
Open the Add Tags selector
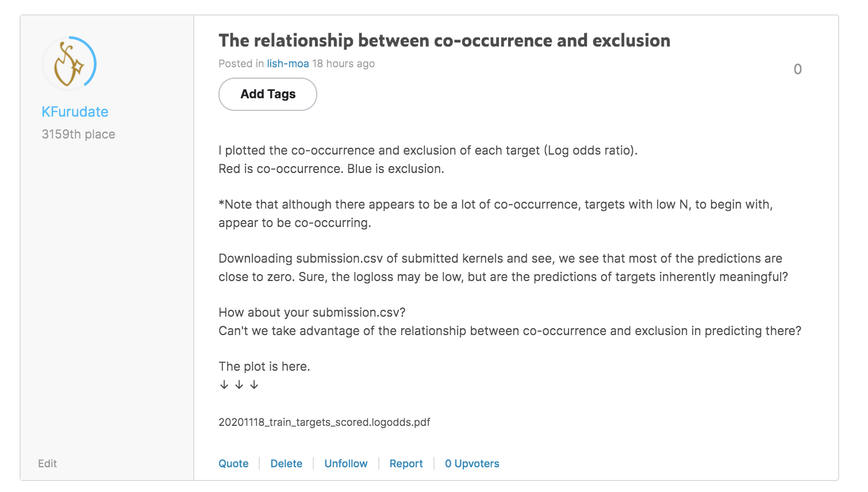tap(267, 94)
